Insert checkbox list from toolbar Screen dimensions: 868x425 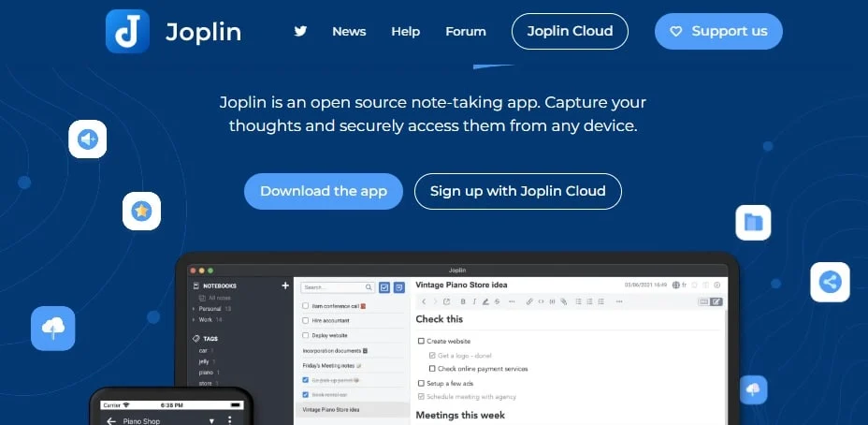pyautogui.click(x=600, y=301)
